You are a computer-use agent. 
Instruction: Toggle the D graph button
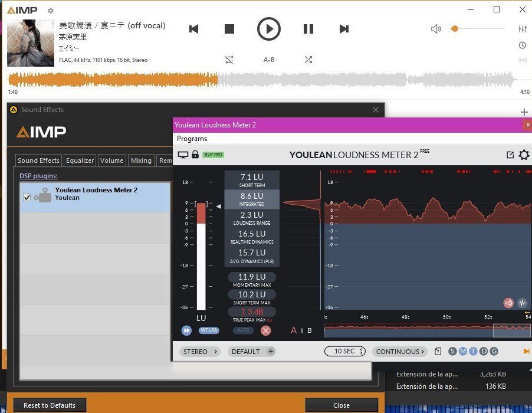[484, 351]
